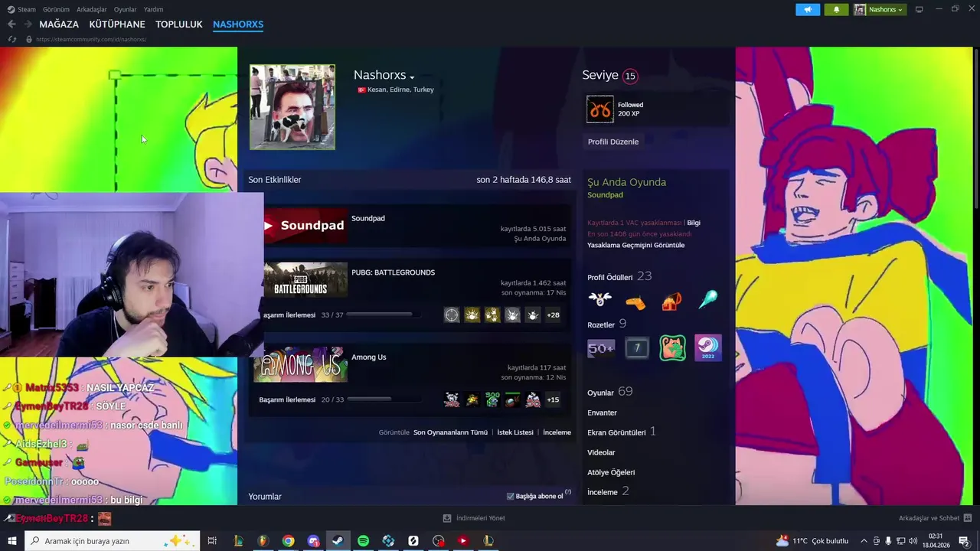Click the number 7 years badge icon

[x=637, y=349]
